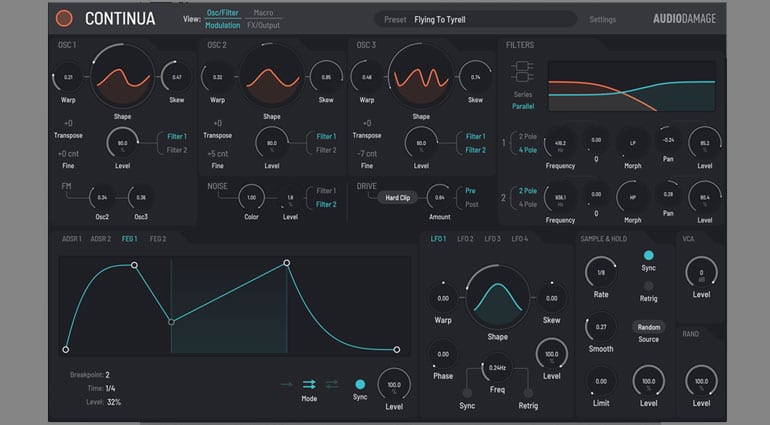Open the Settings menu
The height and width of the screenshot is (425, 770).
click(603, 20)
